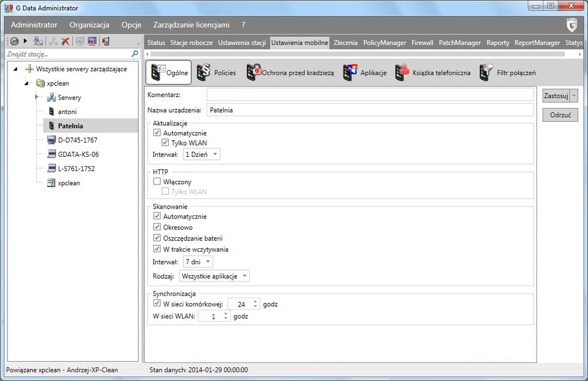The width and height of the screenshot is (588, 381).
Task: Open the Rodzaj Wszystkie aplikacje dropdown
Action: click(214, 276)
